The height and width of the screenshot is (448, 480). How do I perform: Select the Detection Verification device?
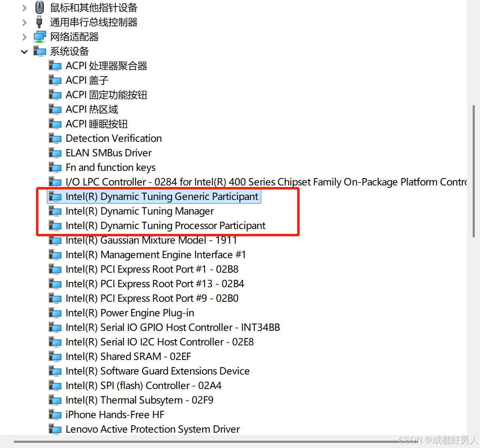[x=114, y=139]
